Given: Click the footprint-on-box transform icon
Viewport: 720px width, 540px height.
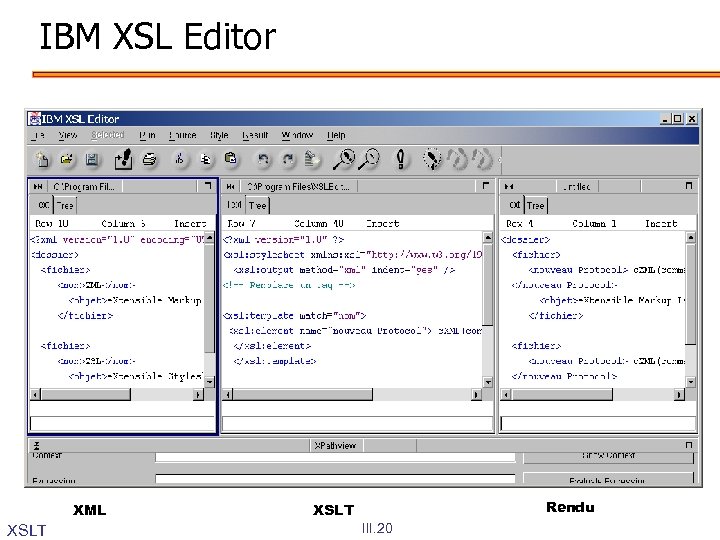Looking at the screenshot, I should pyautogui.click(x=123, y=159).
